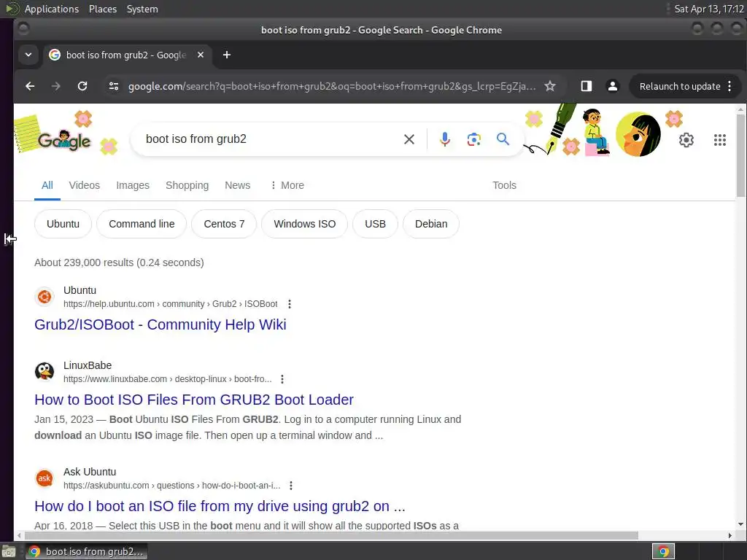Expand the More search filters
Viewport: 747px width, 560px height.
pos(287,185)
